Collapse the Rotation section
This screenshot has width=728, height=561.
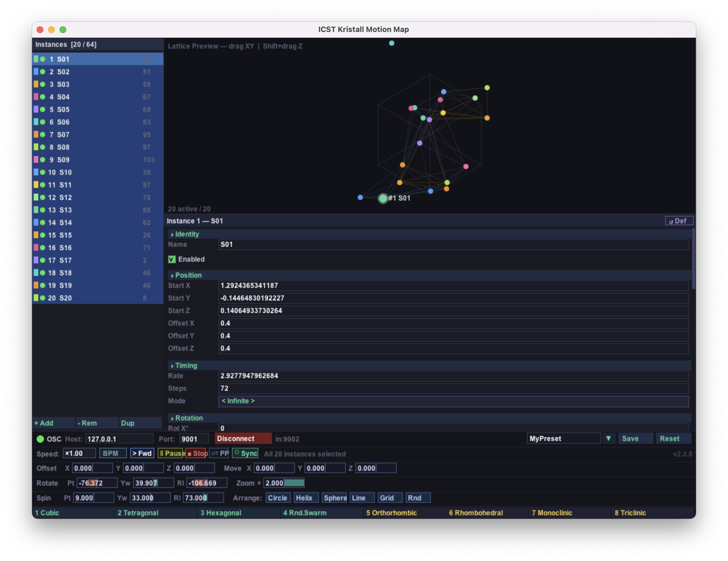coord(429,418)
